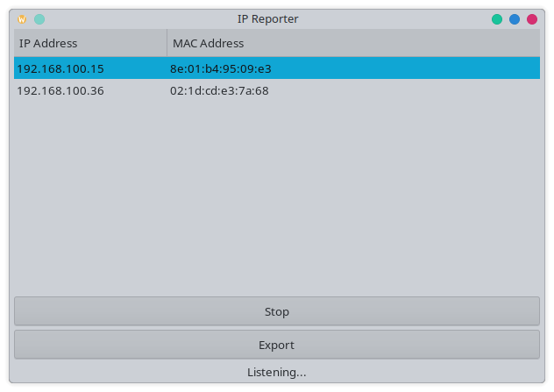Click the Export button
The width and height of the screenshot is (554, 392).
[277, 345]
